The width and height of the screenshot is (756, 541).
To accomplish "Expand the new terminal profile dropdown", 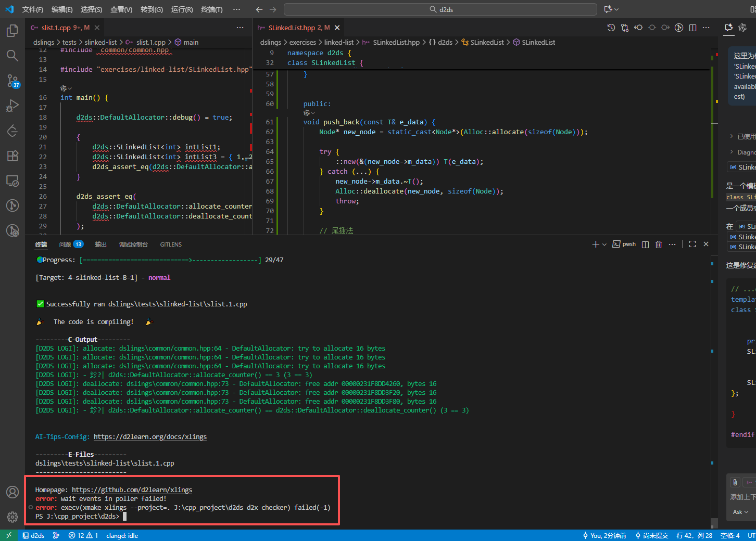I will [x=604, y=244].
